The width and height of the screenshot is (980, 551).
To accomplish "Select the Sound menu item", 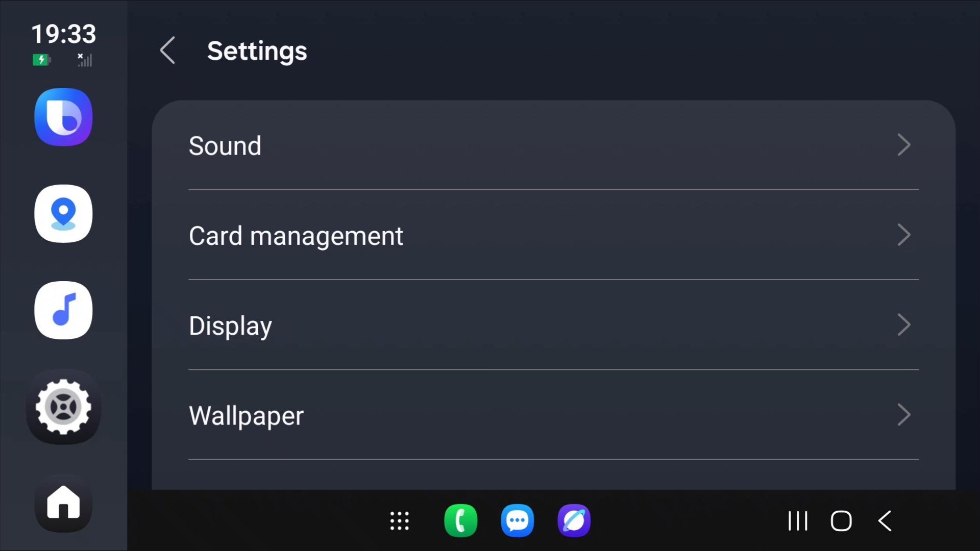I will point(225,146).
